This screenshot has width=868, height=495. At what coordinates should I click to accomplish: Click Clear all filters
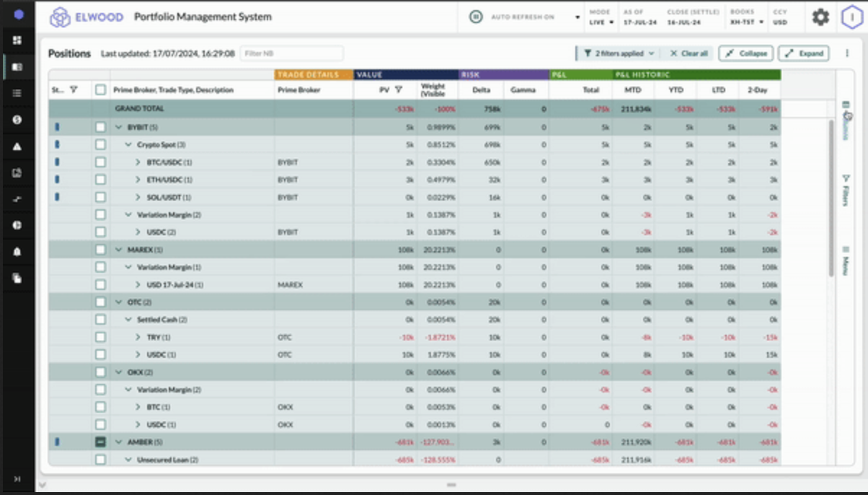[x=688, y=53]
